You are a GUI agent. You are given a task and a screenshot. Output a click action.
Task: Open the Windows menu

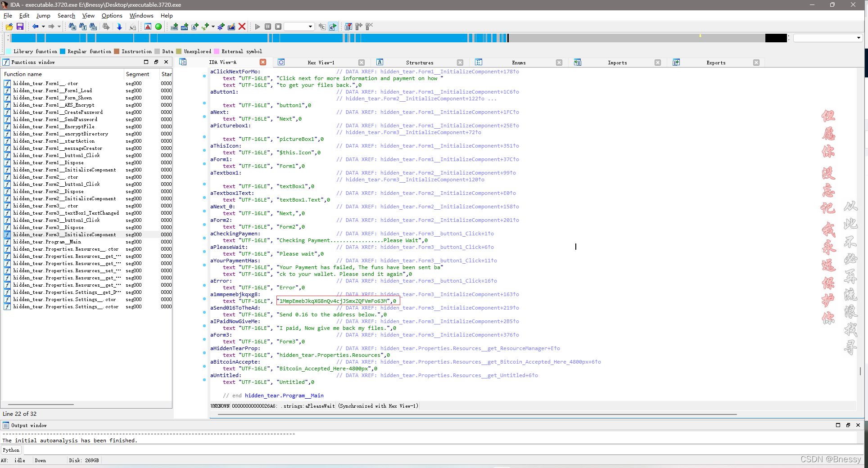pos(141,15)
